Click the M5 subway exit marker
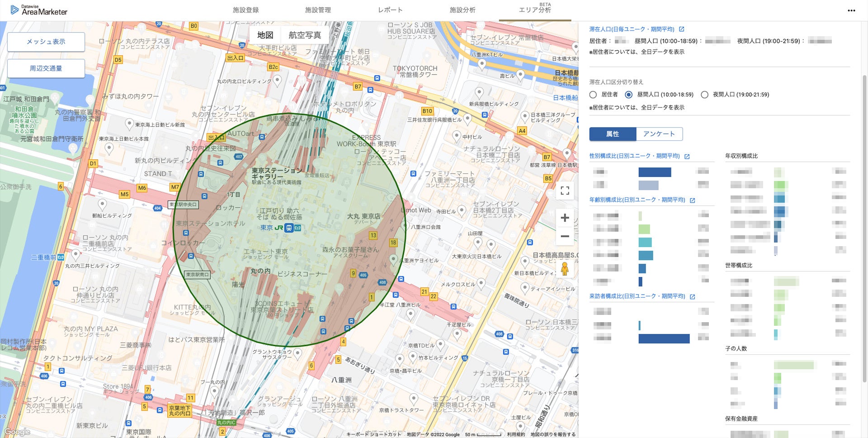 click(x=124, y=194)
